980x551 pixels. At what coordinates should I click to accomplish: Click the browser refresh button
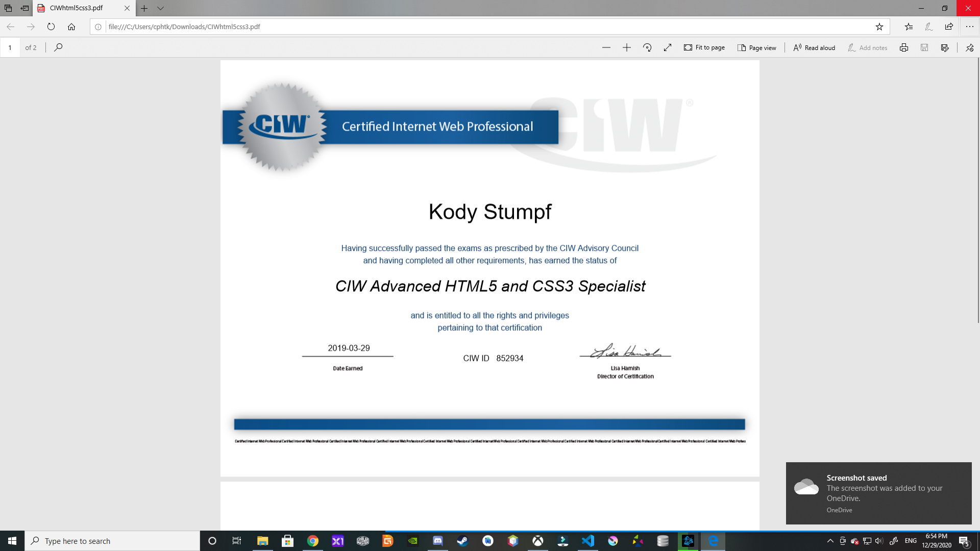click(x=51, y=26)
